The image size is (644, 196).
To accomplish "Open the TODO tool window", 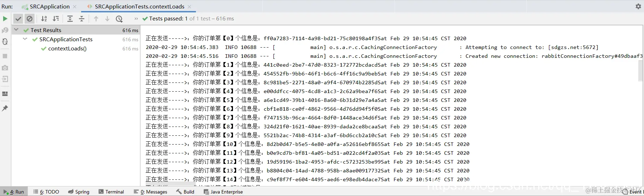I will tap(46, 192).
